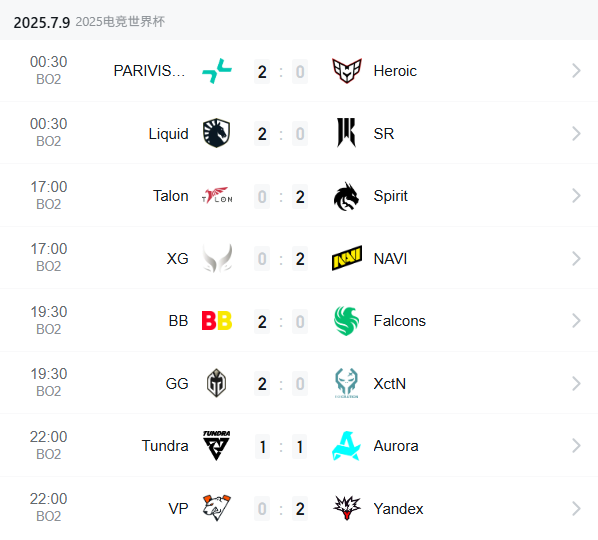This screenshot has width=598, height=540.
Task: Click the SR team logo
Action: [x=346, y=133]
